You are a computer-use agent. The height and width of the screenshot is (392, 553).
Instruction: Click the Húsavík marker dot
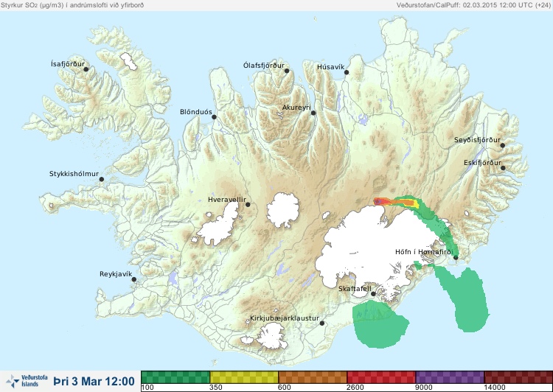point(347,72)
